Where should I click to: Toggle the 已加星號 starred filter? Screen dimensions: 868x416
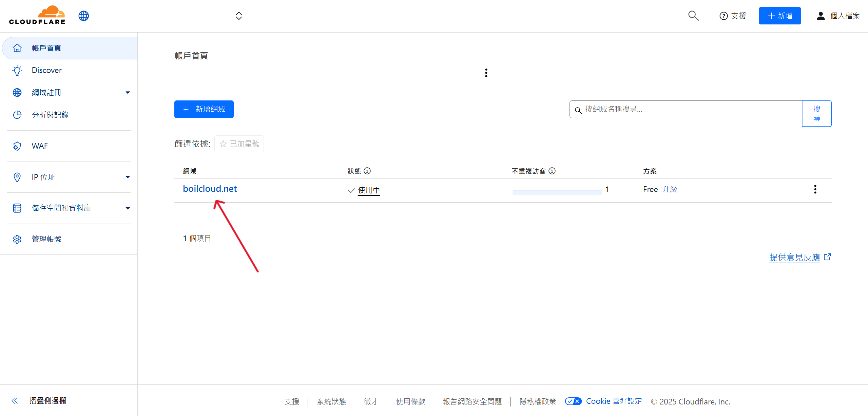pos(239,144)
